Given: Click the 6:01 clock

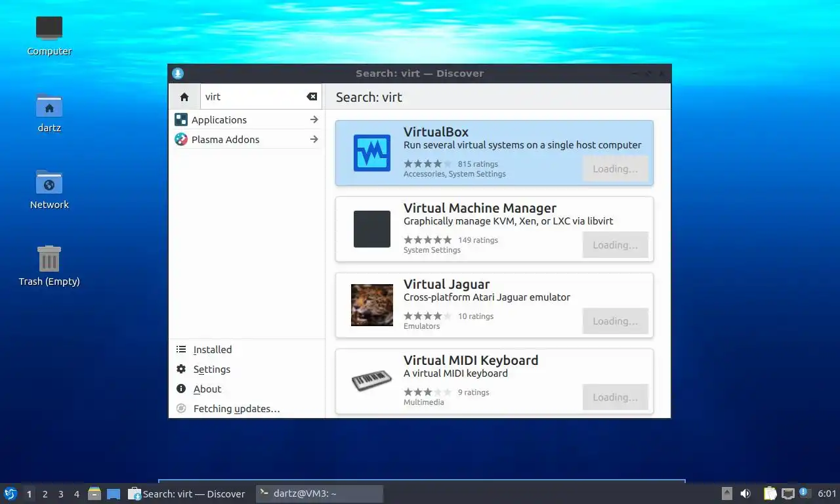Looking at the screenshot, I should click(827, 493).
